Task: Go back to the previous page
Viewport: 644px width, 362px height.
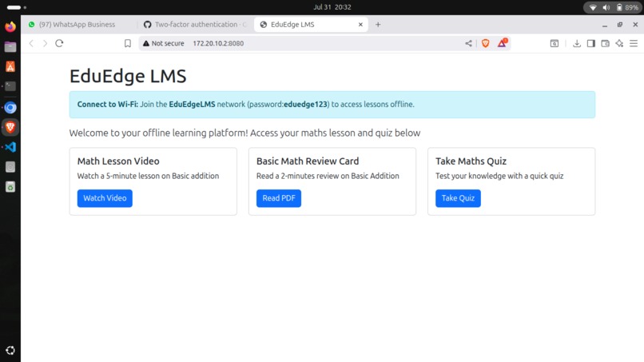Action: [31, 43]
